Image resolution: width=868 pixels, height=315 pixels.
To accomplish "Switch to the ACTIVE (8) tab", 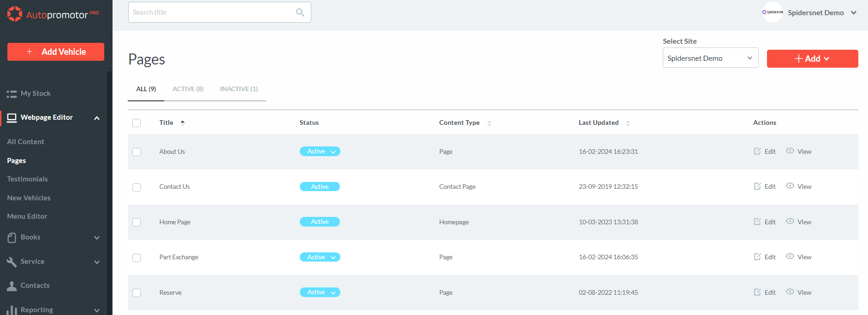I will pos(188,89).
